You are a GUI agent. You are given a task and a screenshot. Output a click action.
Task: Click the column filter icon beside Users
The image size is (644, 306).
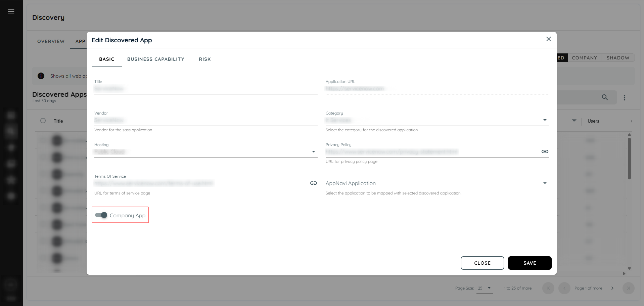click(574, 121)
